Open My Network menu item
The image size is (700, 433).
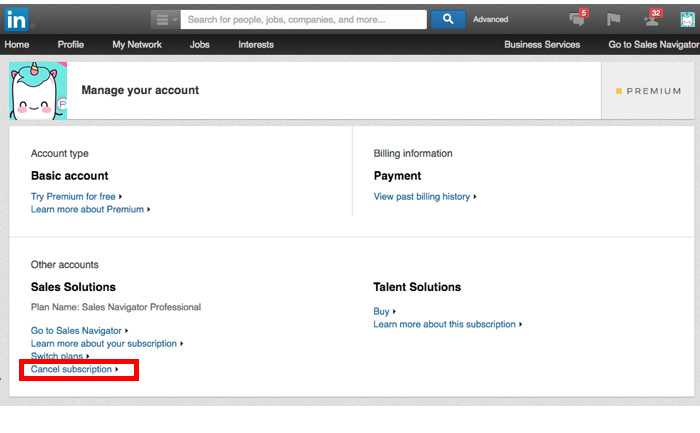137,45
